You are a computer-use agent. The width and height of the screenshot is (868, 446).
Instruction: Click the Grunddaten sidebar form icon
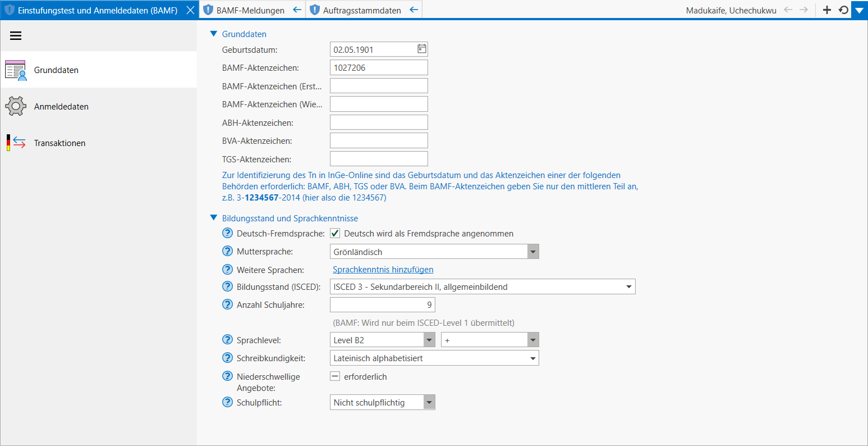click(x=16, y=70)
